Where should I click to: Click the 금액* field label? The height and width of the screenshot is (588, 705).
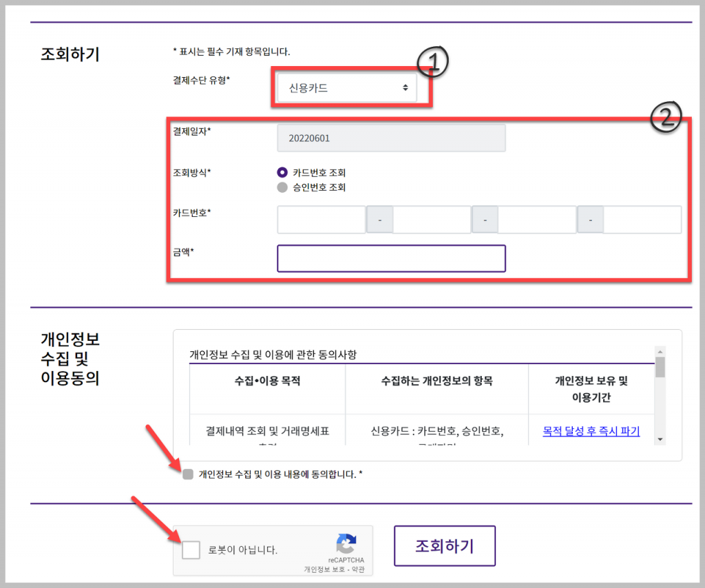[x=183, y=252]
